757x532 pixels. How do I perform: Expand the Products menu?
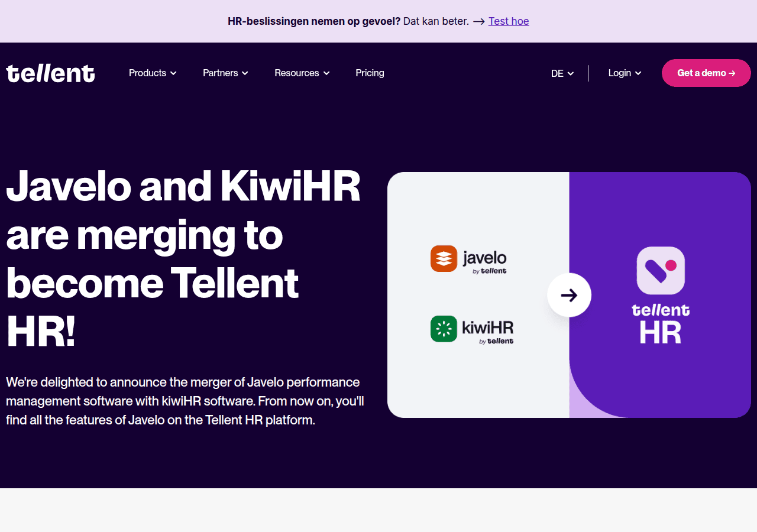(153, 73)
